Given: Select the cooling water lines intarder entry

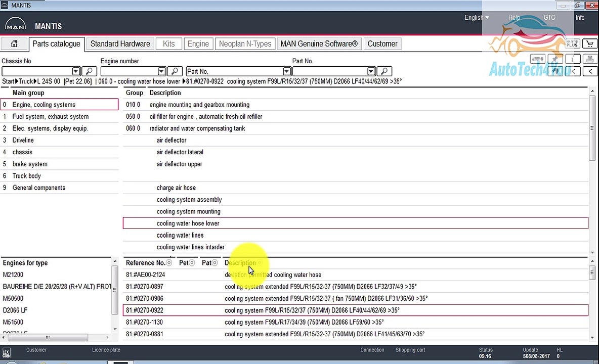Looking at the screenshot, I should [x=190, y=247].
